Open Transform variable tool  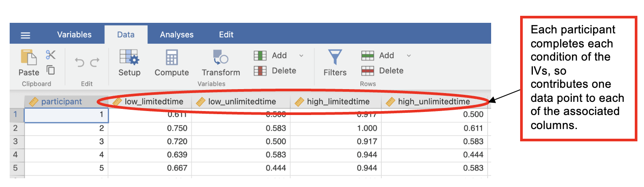(221, 62)
